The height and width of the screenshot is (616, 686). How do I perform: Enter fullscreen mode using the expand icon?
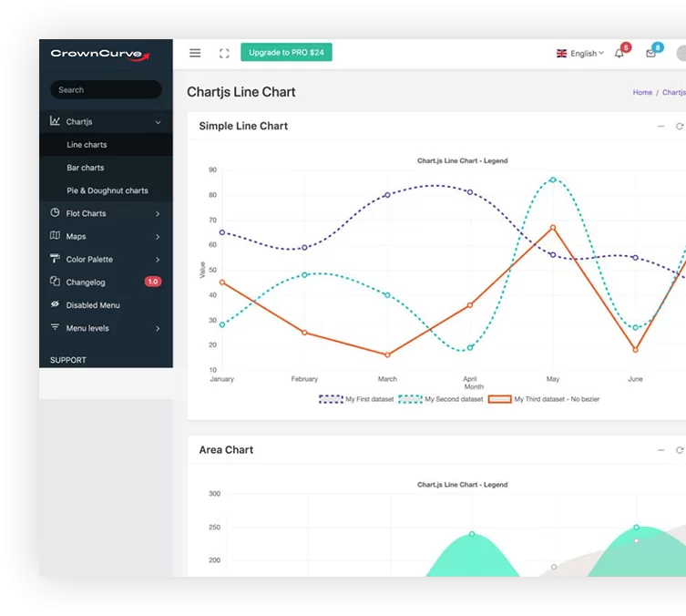224,54
